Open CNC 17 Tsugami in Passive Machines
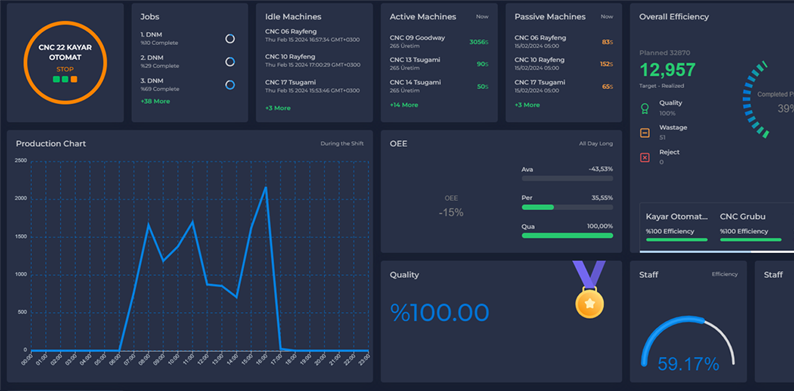794x391 pixels. (564, 86)
